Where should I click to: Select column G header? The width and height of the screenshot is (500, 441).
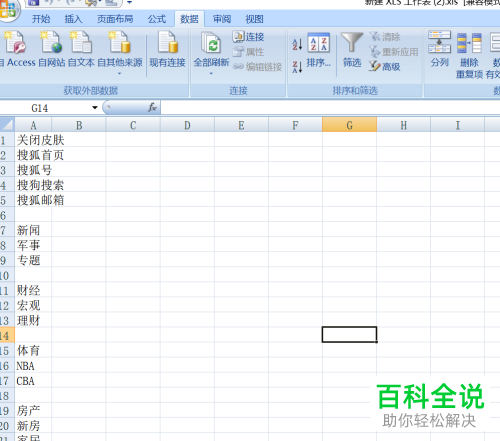coord(349,125)
